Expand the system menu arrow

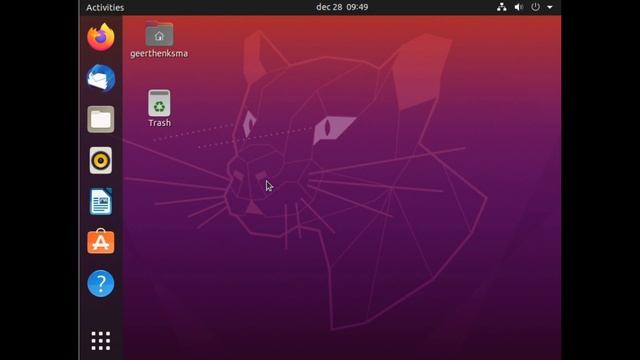(x=550, y=7)
